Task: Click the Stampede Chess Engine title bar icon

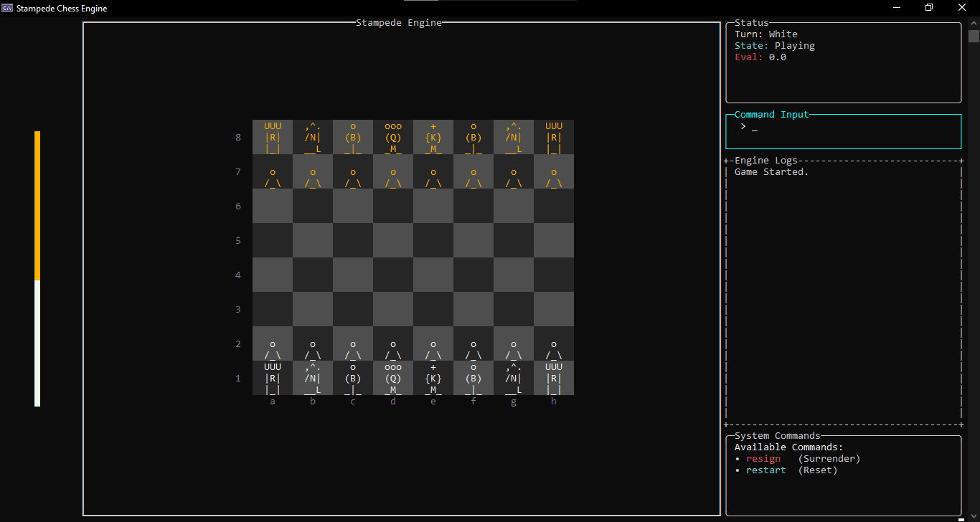Action: pyautogui.click(x=7, y=8)
